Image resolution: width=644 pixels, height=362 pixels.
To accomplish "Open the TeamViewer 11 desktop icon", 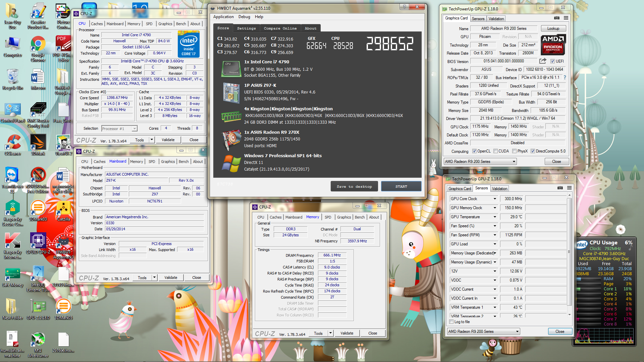I will pyautogui.click(x=13, y=180).
